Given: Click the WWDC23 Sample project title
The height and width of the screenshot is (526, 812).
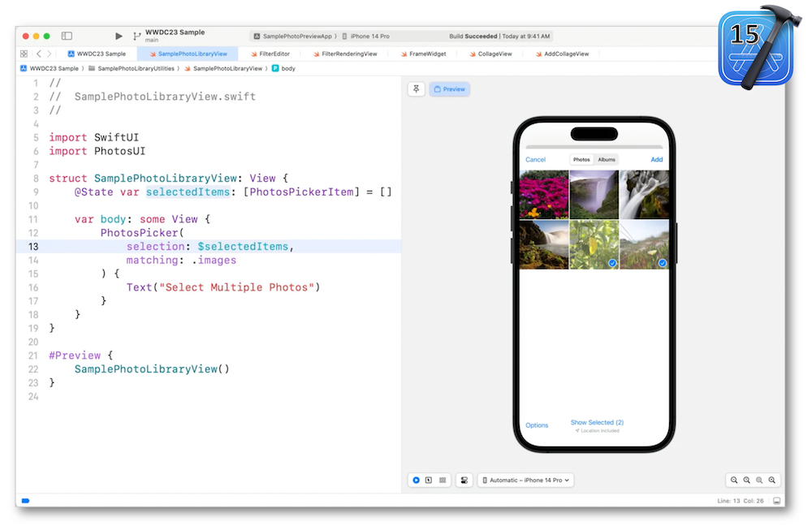Looking at the screenshot, I should pos(175,32).
